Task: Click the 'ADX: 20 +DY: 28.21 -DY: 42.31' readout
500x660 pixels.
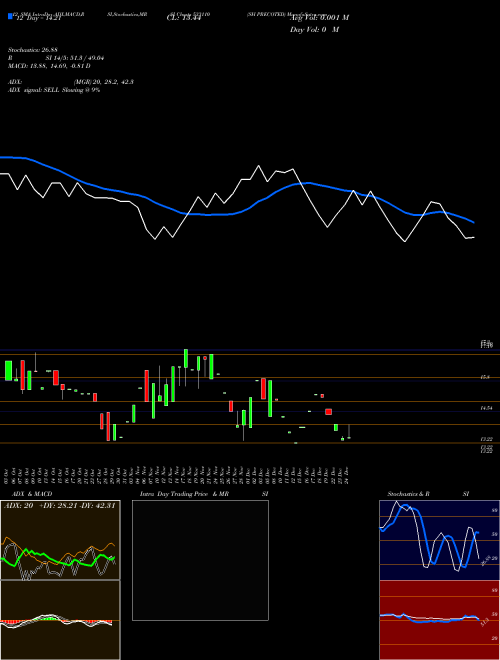Action: tap(59, 506)
